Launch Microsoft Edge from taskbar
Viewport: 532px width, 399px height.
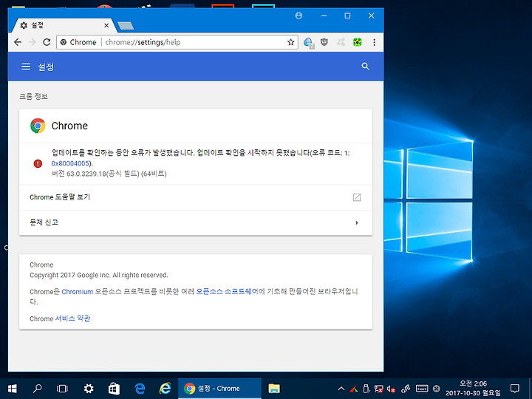click(140, 389)
